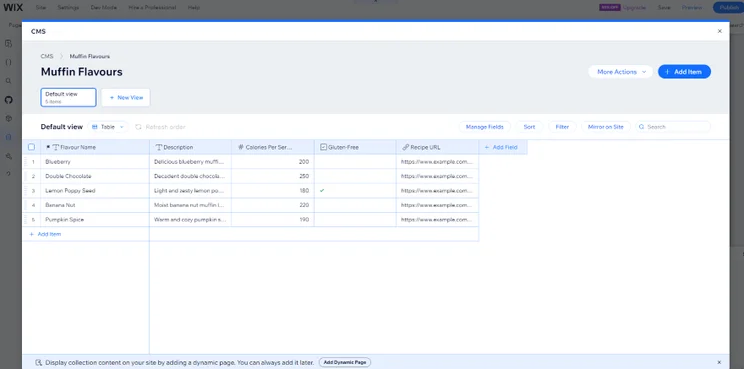Open the More Actions dropdown

pos(621,72)
